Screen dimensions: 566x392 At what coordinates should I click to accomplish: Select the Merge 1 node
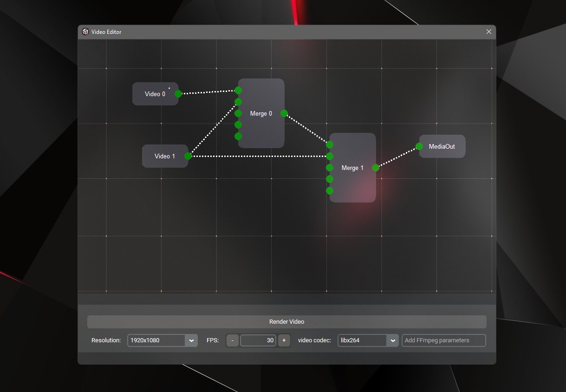pos(352,168)
